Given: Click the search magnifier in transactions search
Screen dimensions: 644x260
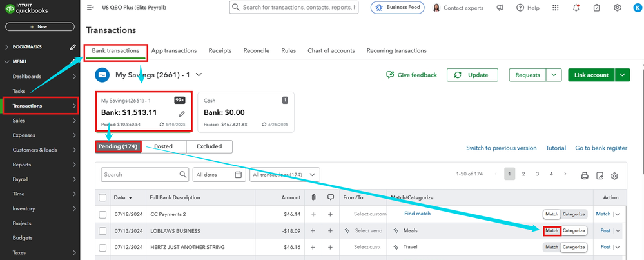Looking at the screenshot, I should click(183, 175).
